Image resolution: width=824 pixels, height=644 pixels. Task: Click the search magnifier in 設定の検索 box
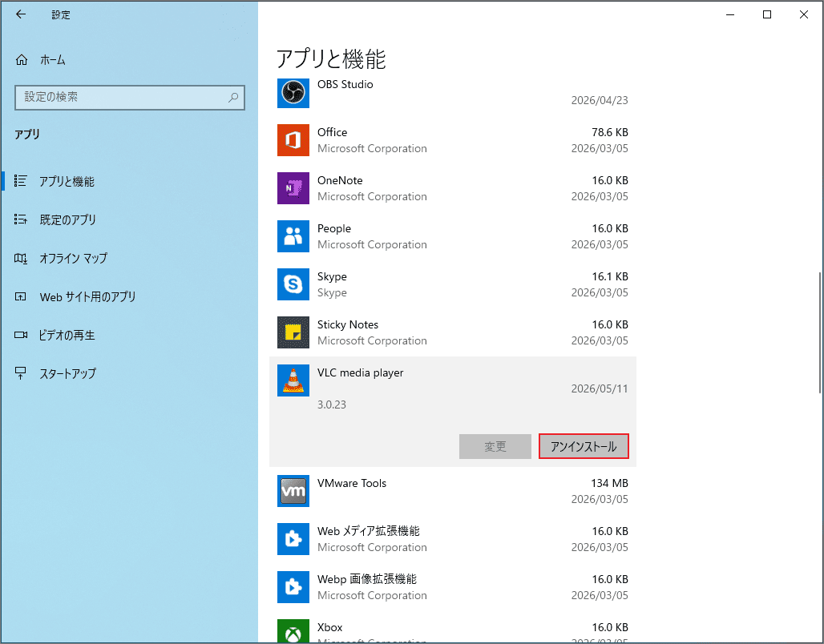(x=233, y=97)
